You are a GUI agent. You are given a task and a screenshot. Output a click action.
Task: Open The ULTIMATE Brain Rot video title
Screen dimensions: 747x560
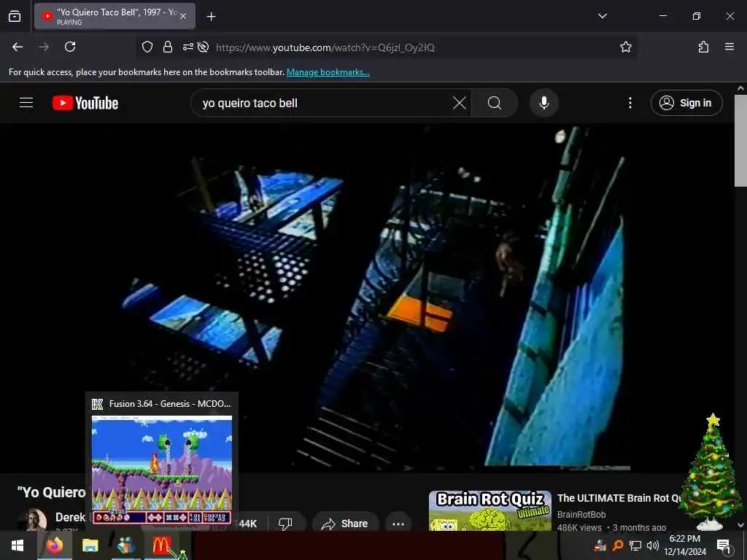point(619,498)
